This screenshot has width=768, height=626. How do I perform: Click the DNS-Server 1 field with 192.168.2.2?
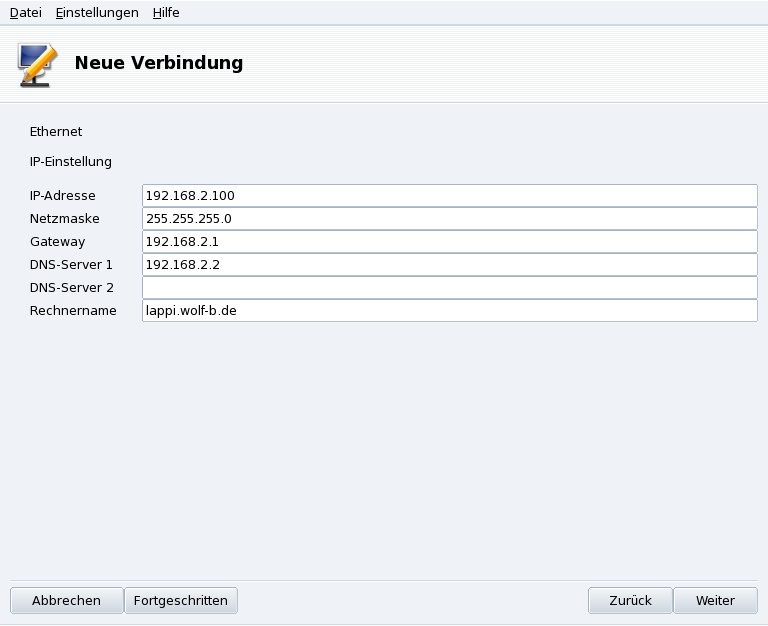[x=450, y=264]
